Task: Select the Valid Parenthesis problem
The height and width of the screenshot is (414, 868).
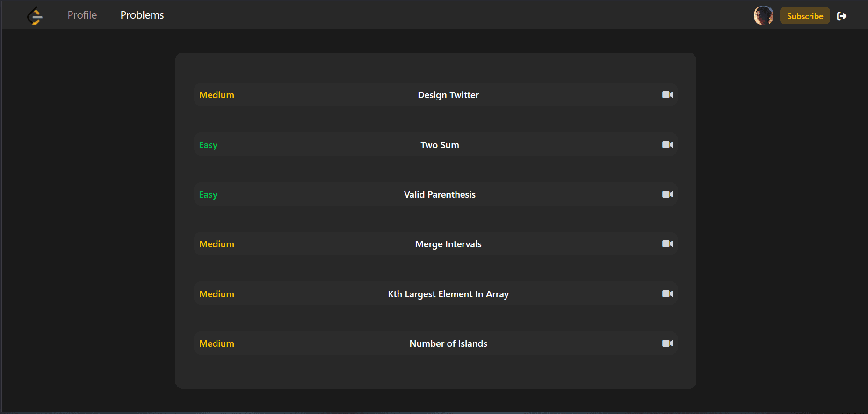Action: (440, 194)
